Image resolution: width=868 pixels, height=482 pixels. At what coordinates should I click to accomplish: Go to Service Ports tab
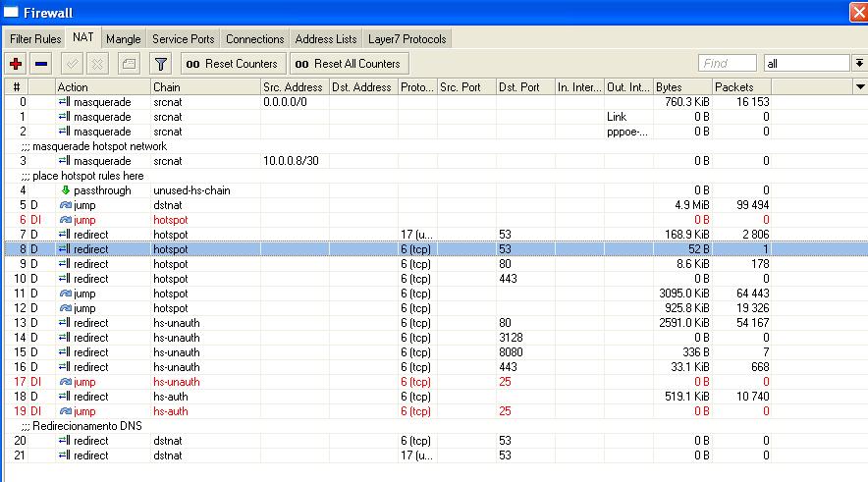tap(184, 39)
